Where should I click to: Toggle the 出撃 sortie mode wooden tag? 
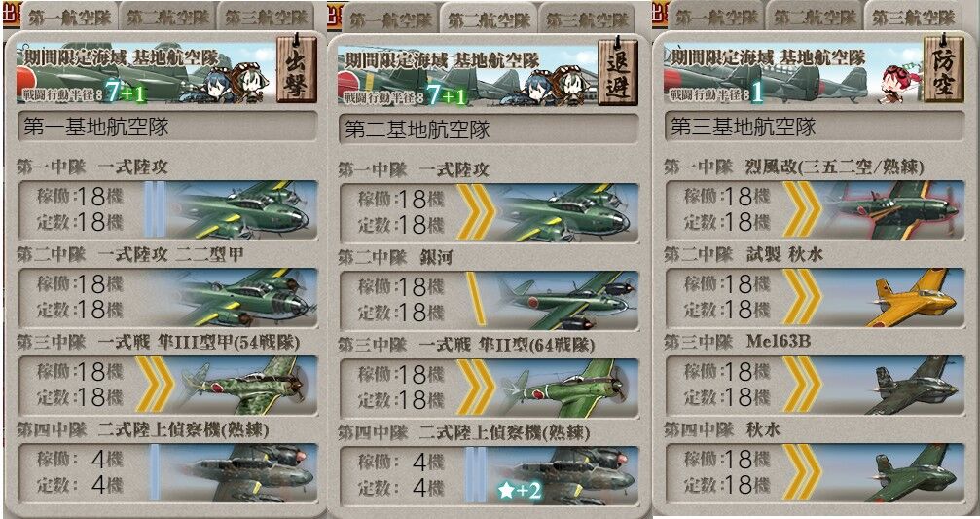point(296,69)
